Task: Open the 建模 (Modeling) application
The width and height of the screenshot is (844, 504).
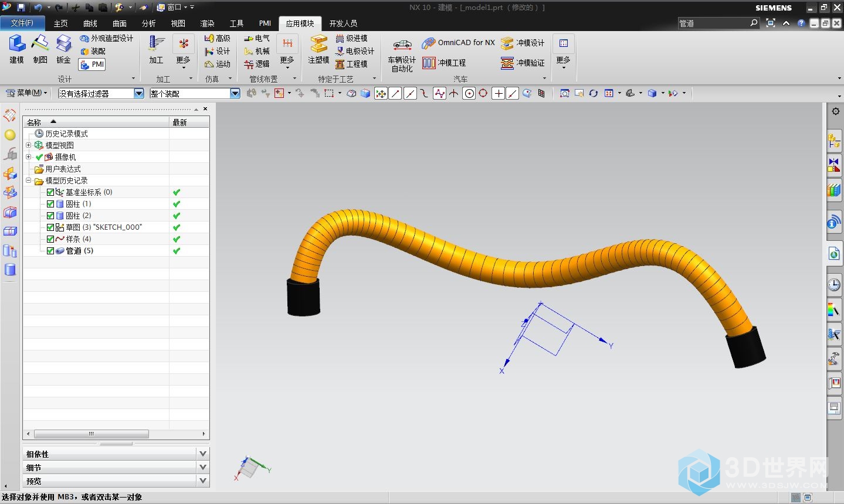Action: tap(17, 49)
